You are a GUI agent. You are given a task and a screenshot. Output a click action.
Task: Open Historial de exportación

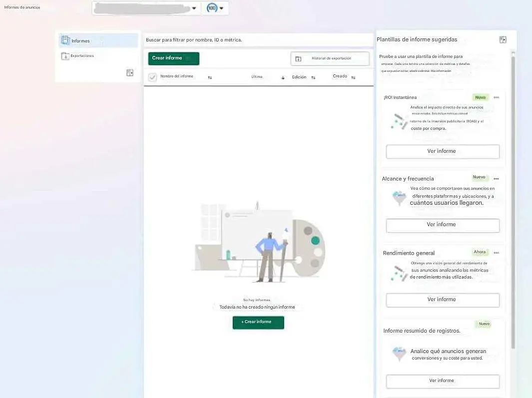tap(330, 58)
